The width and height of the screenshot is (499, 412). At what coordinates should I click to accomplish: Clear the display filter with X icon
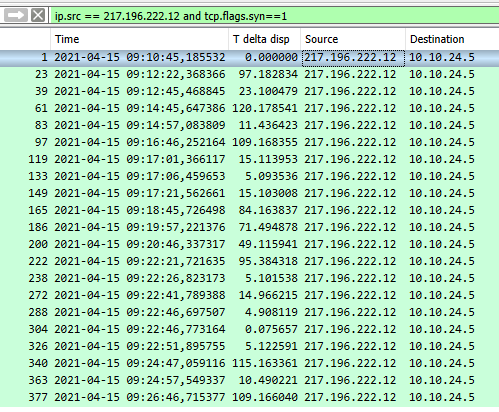point(38,15)
